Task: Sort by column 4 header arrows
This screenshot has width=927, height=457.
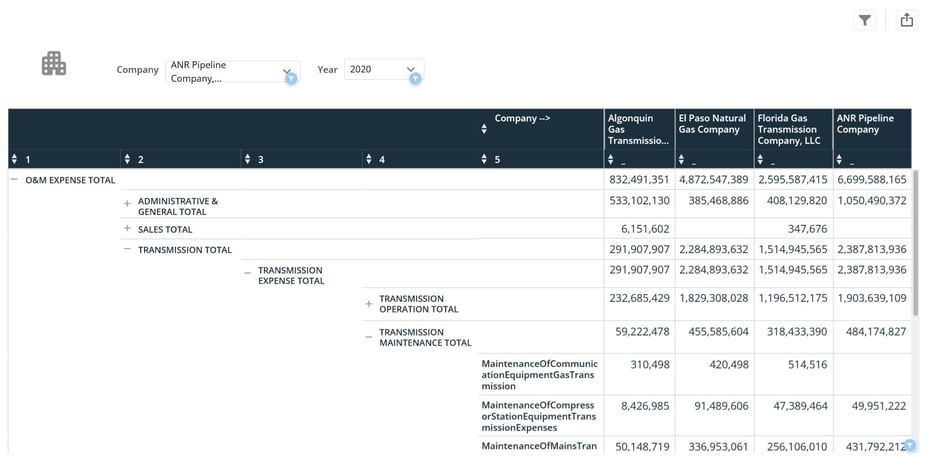Action: tap(369, 159)
